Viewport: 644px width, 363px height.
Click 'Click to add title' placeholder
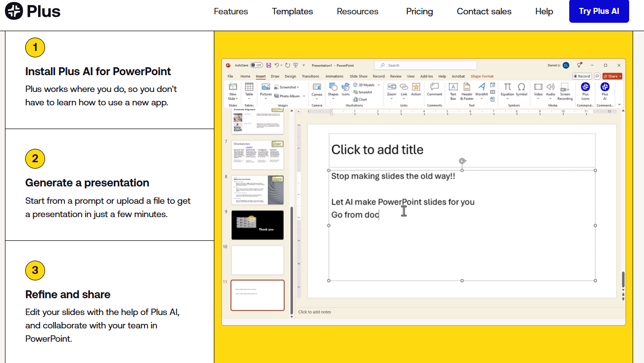462,150
